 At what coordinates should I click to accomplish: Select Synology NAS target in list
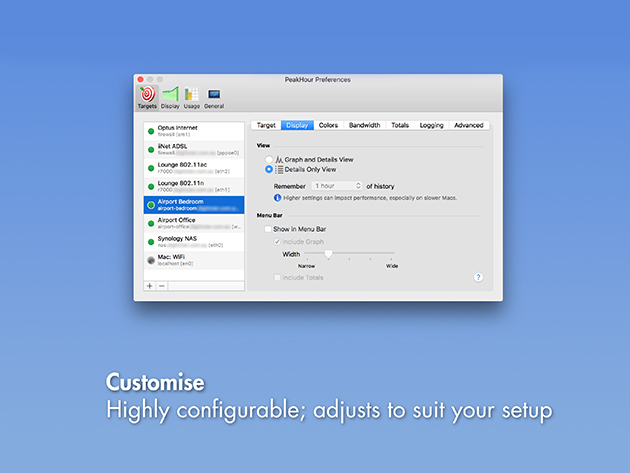click(192, 241)
